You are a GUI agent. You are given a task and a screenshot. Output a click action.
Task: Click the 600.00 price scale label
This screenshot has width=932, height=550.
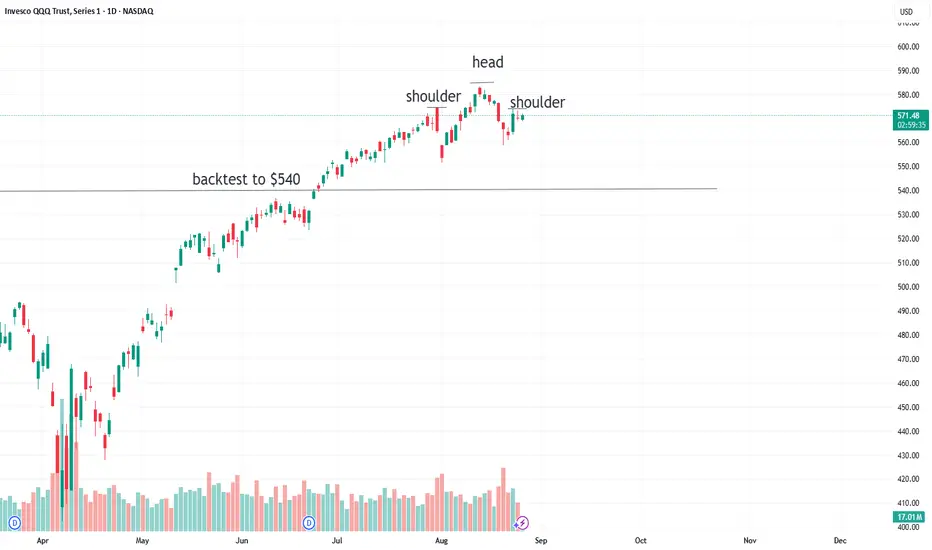click(x=908, y=47)
